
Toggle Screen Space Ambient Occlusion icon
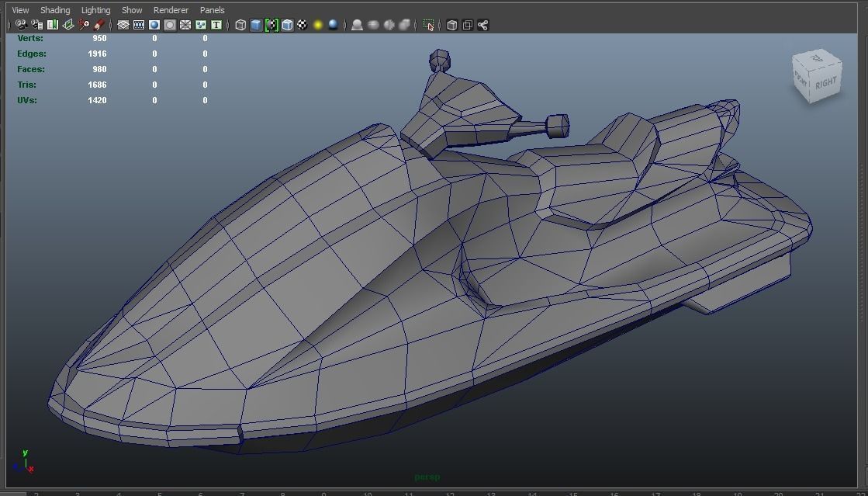pos(357,25)
